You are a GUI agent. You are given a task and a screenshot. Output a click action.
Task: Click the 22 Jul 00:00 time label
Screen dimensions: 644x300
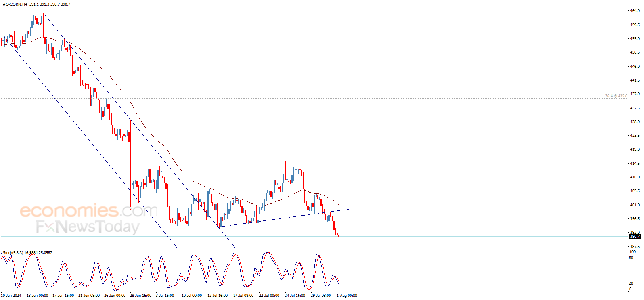tap(269, 296)
